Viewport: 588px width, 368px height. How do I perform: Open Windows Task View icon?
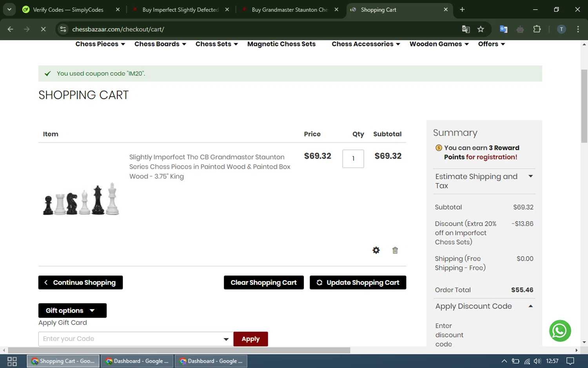point(12,361)
